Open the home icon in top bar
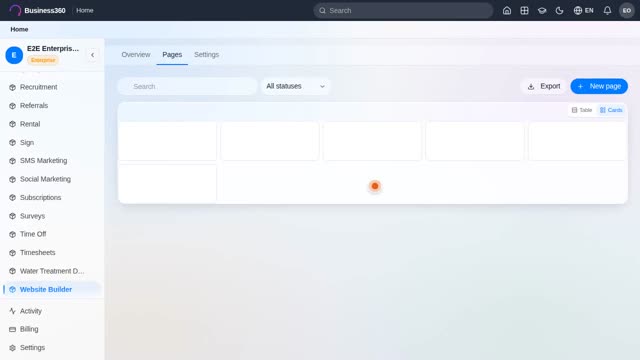Image resolution: width=640 pixels, height=360 pixels. click(507, 11)
